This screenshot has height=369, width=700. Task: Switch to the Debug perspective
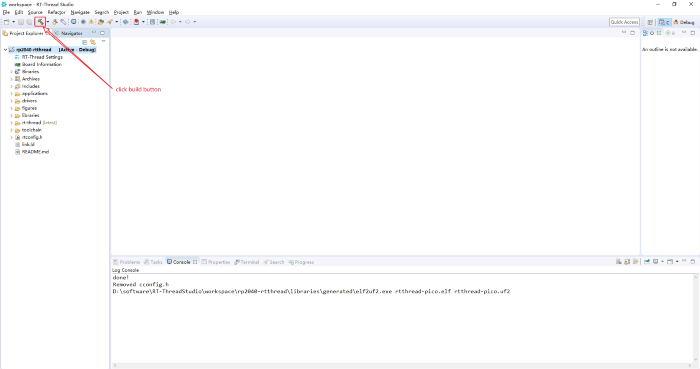pyautogui.click(x=683, y=22)
